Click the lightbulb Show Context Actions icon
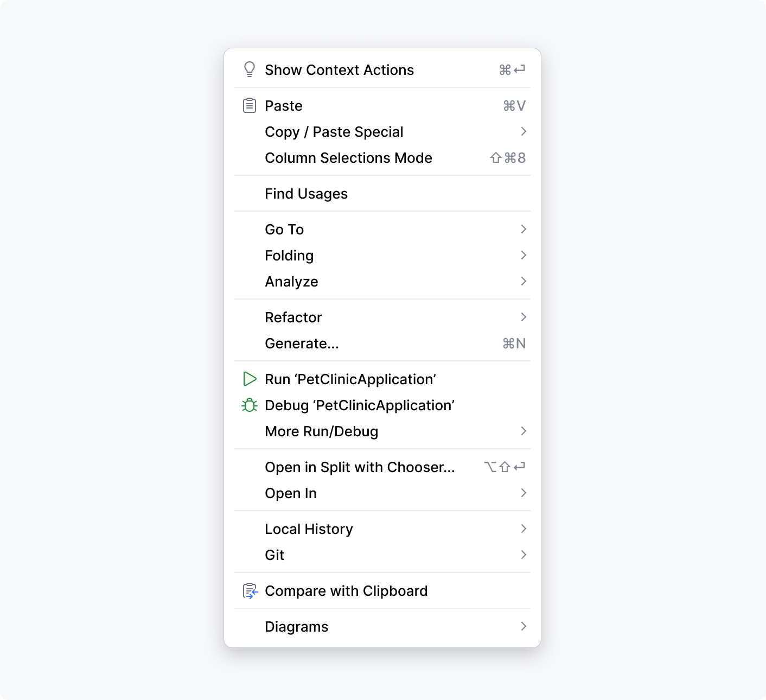The height and width of the screenshot is (700, 766). click(x=250, y=69)
